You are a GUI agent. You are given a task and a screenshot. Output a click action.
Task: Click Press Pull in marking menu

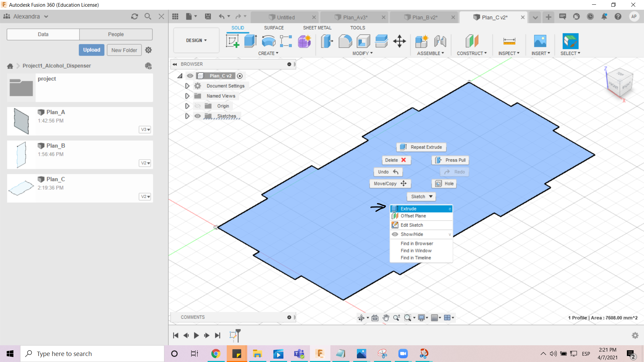tap(450, 160)
